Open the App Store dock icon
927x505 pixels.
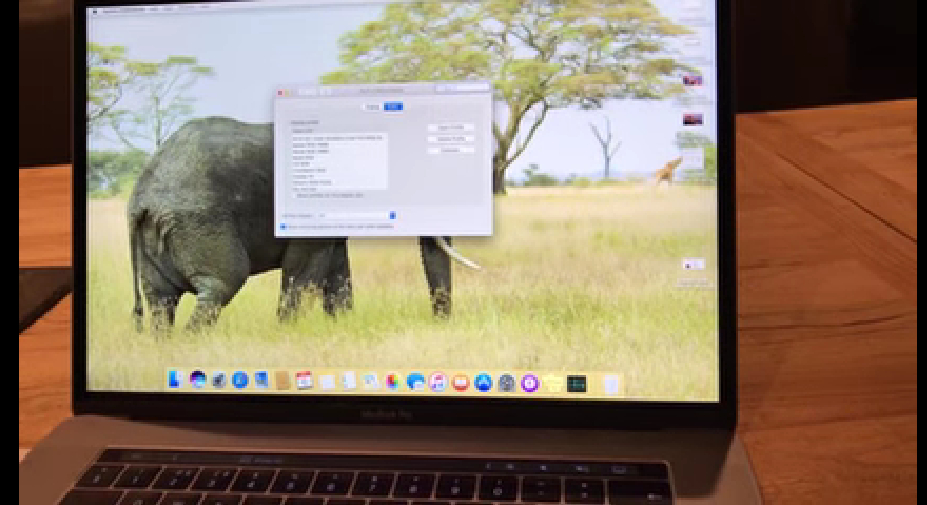pyautogui.click(x=483, y=383)
